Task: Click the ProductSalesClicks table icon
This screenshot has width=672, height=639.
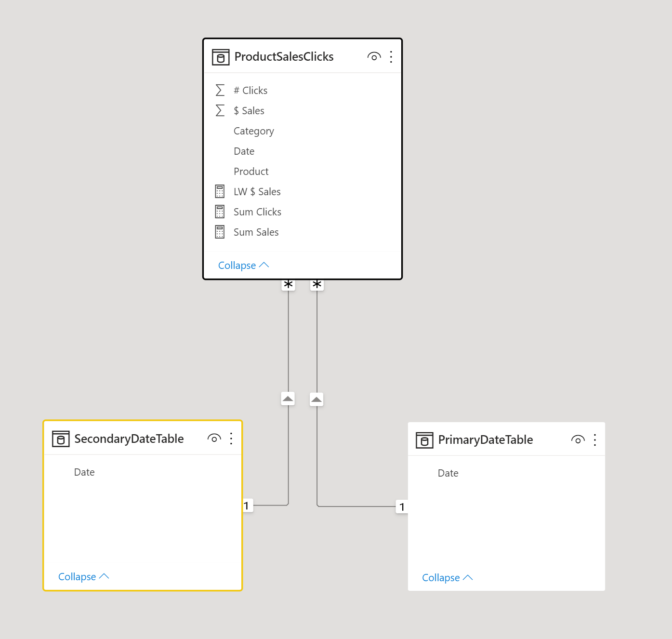Action: [221, 57]
